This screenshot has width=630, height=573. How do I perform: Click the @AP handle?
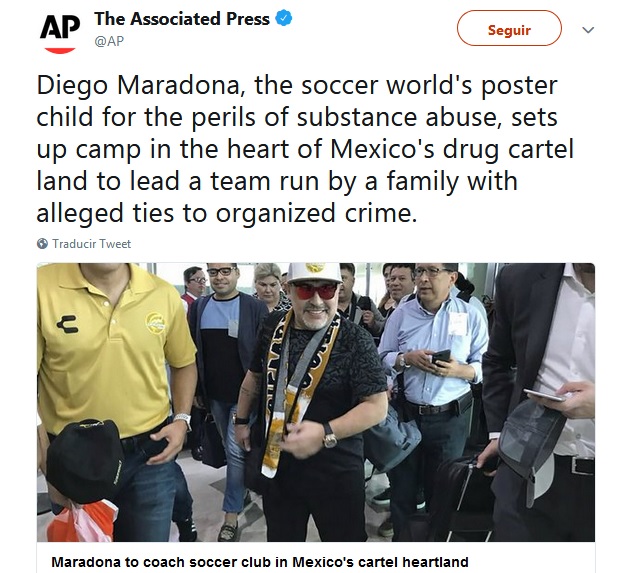pyautogui.click(x=110, y=41)
